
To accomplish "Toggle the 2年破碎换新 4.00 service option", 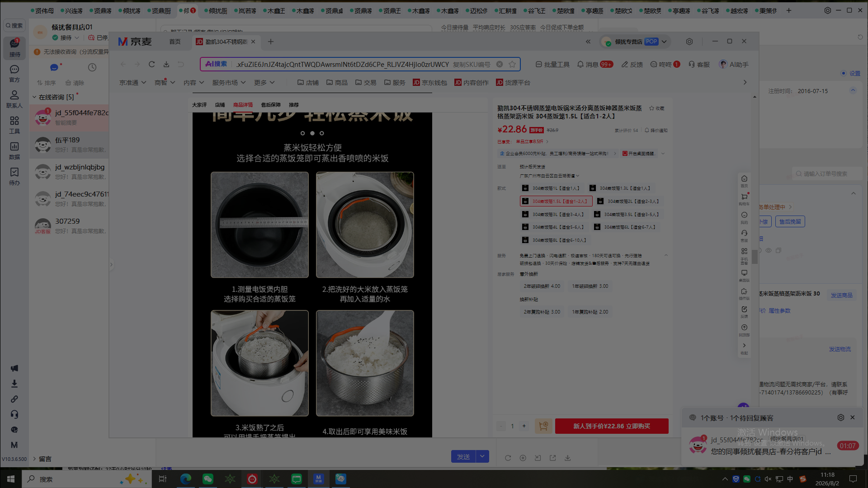I will (542, 286).
